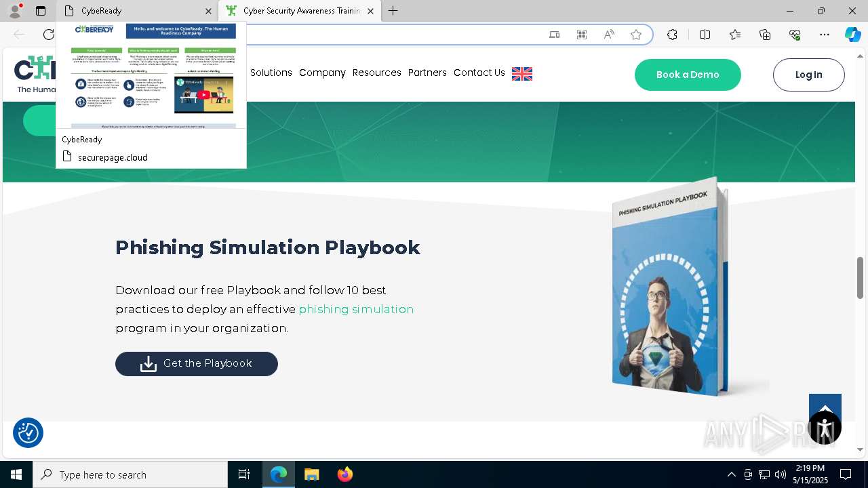Close the CybeReady tab
This screenshot has width=868, height=488.
click(208, 11)
